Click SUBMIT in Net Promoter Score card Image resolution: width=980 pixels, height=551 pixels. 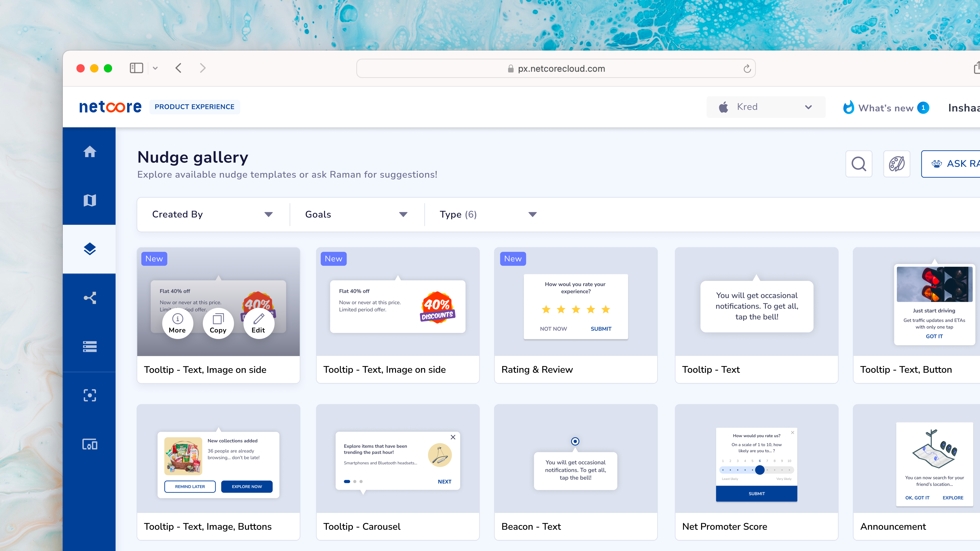[757, 494]
